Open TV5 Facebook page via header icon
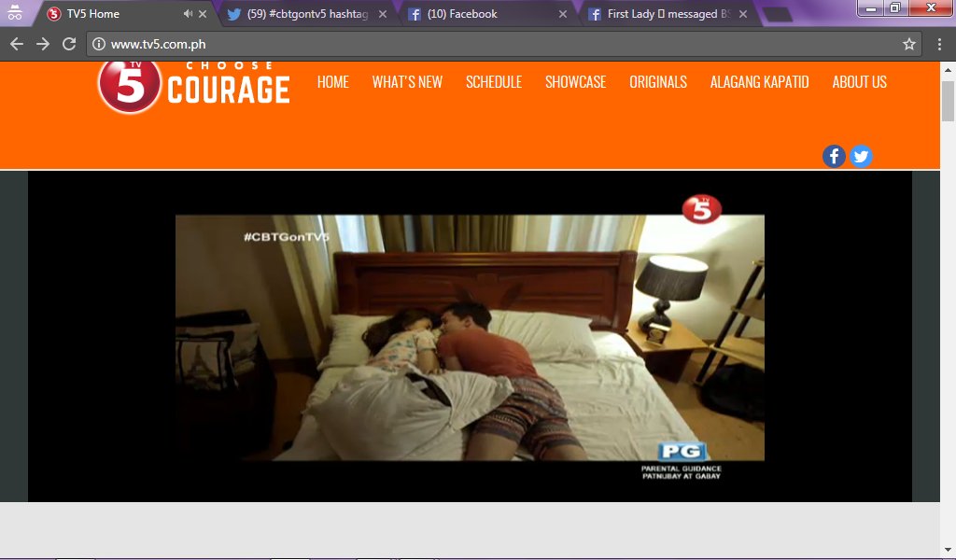Screen dimensions: 956x560 (834, 157)
